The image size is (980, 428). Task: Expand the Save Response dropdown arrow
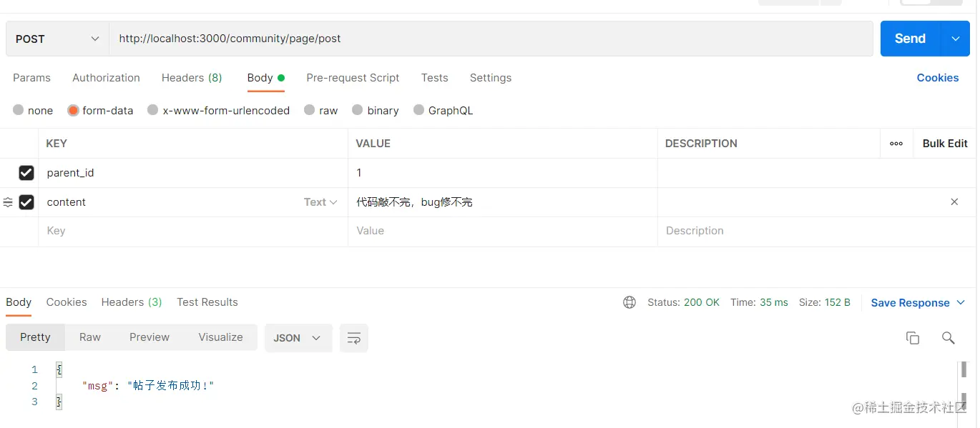point(961,303)
